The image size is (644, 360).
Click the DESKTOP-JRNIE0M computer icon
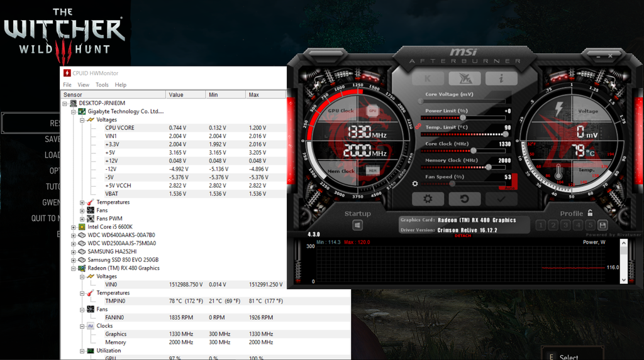73,103
